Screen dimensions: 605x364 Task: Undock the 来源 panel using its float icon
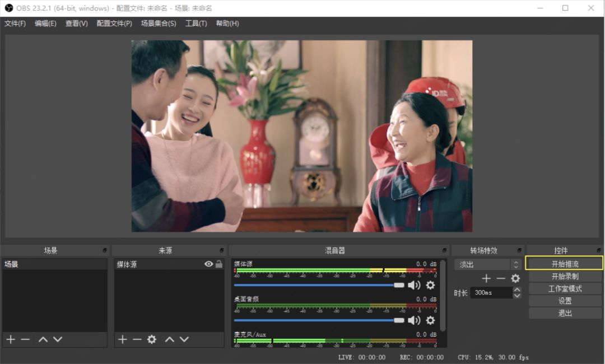[x=221, y=250]
